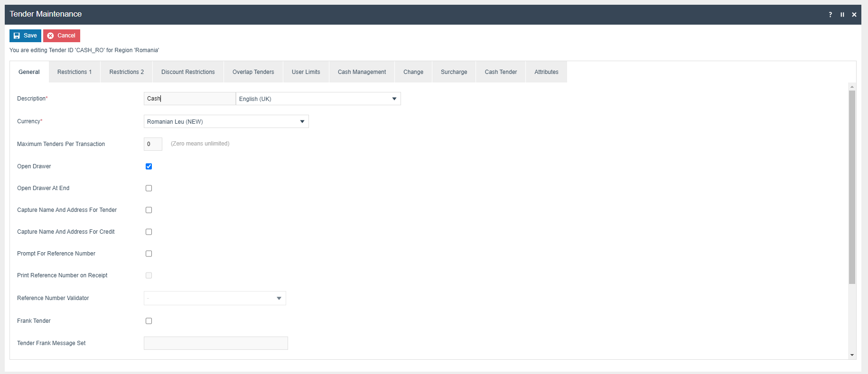Open the Reference Number Validator dropdown
This screenshot has height=374, width=868.
point(215,298)
